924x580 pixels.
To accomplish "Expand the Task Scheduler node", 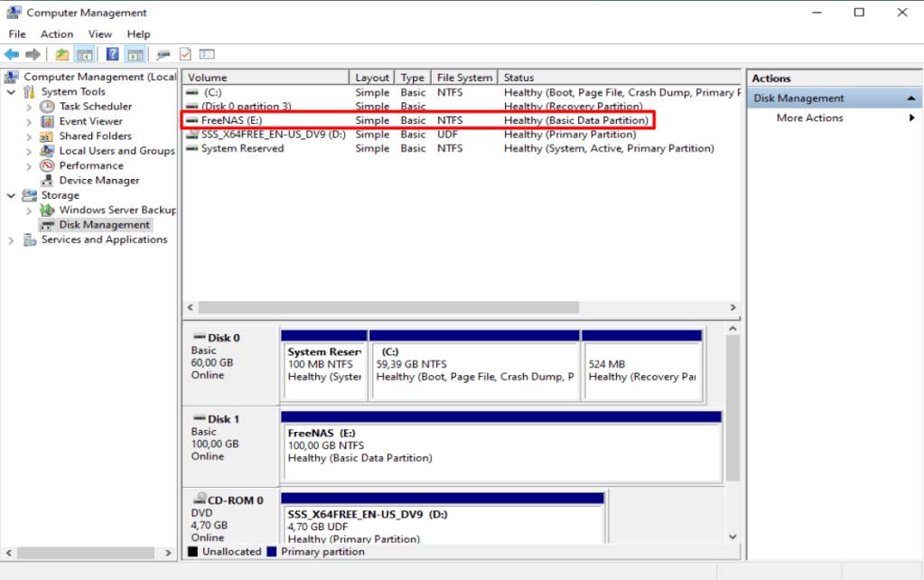I will [x=28, y=107].
